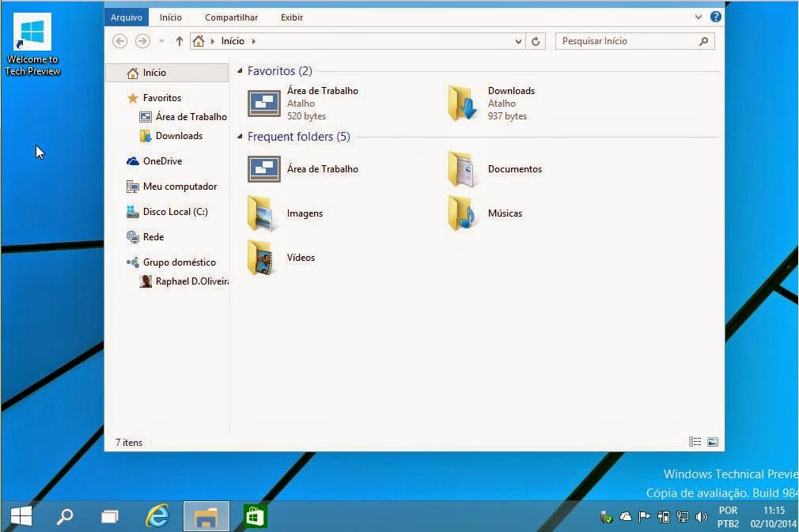Click the home icon in the address bar
Screen dimensions: 799x532
coord(199,41)
